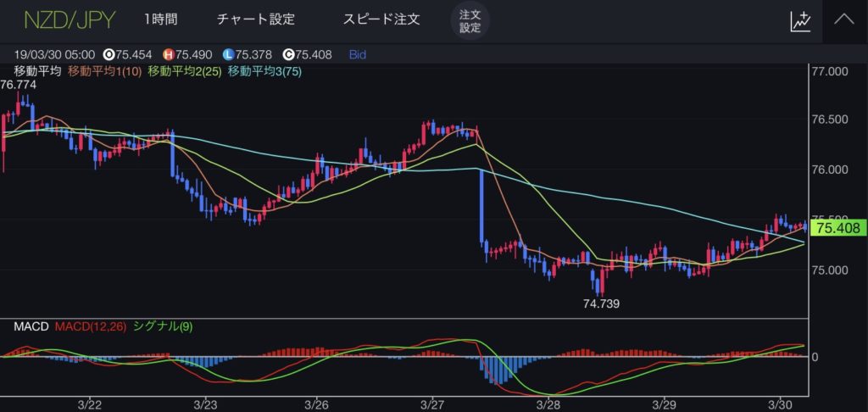Click the 19/03/30 05:00 timestamp

[x=54, y=55]
